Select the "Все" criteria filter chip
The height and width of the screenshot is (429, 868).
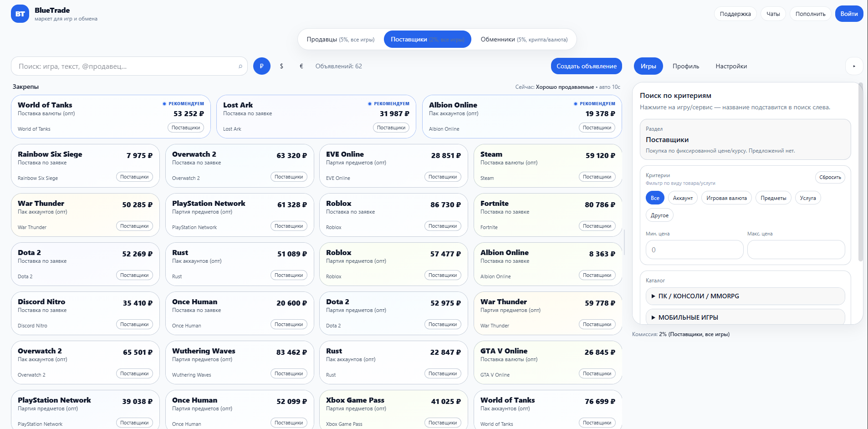(x=655, y=198)
